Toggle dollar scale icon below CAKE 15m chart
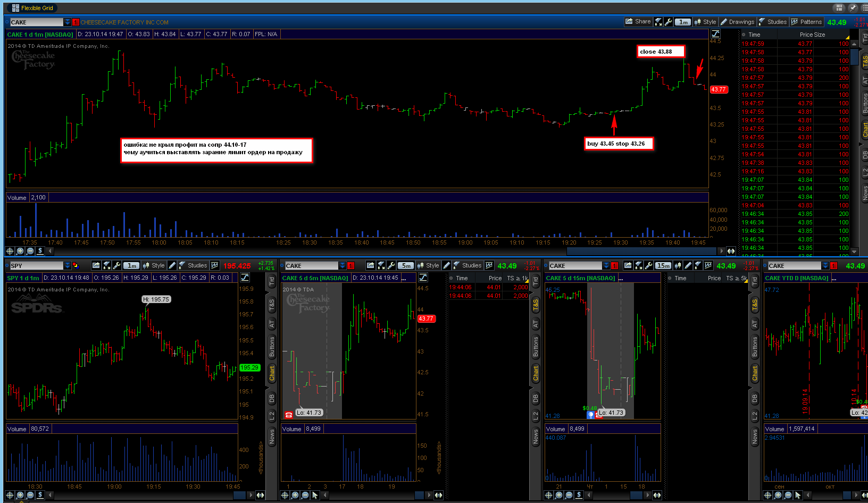This screenshot has width=868, height=503. (579, 495)
